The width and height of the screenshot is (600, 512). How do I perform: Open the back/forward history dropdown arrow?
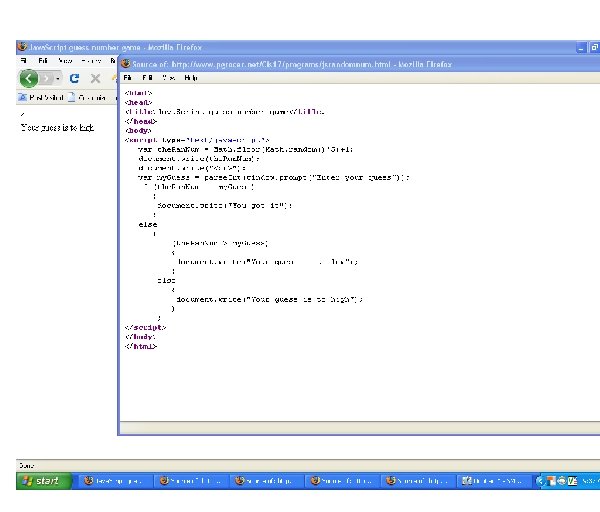pyautogui.click(x=58, y=79)
